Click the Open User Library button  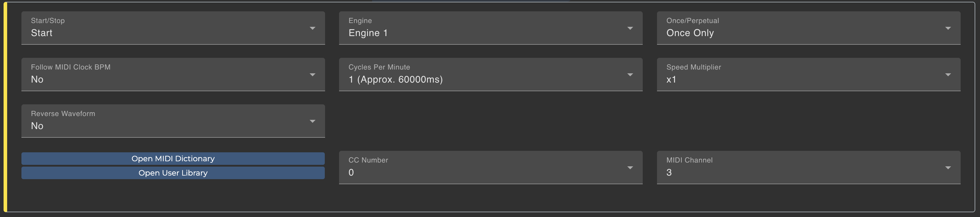[173, 173]
